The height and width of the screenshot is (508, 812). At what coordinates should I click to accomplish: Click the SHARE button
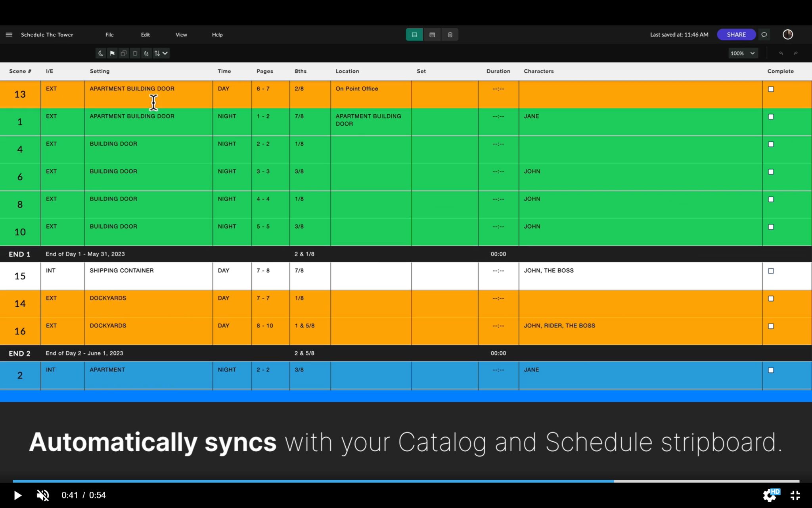(x=736, y=35)
